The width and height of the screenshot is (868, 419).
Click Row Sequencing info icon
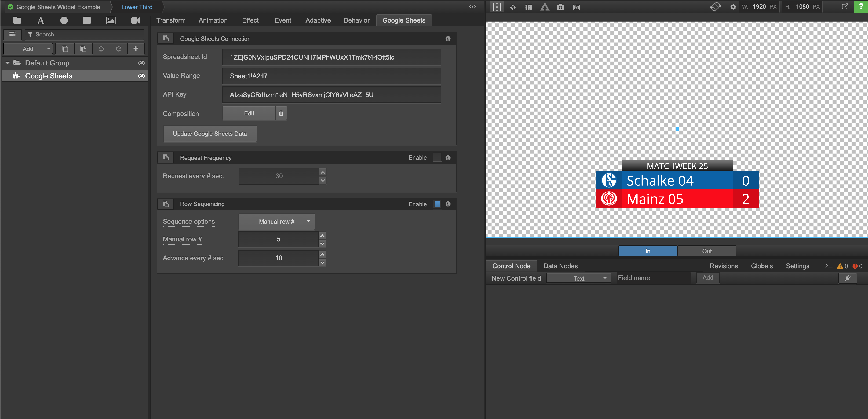click(448, 204)
